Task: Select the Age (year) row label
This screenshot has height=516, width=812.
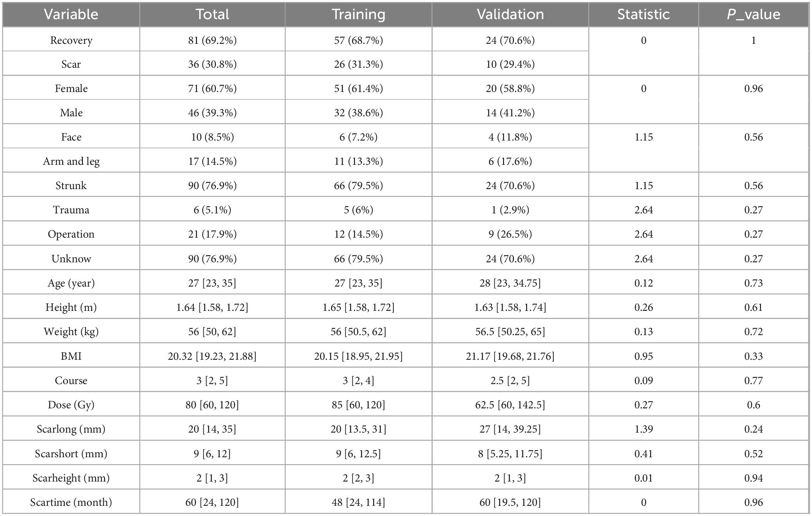Action: coord(71,283)
